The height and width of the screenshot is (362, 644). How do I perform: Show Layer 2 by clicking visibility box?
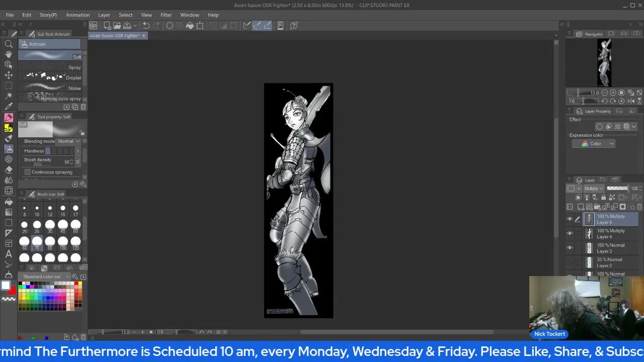pyautogui.click(x=570, y=262)
